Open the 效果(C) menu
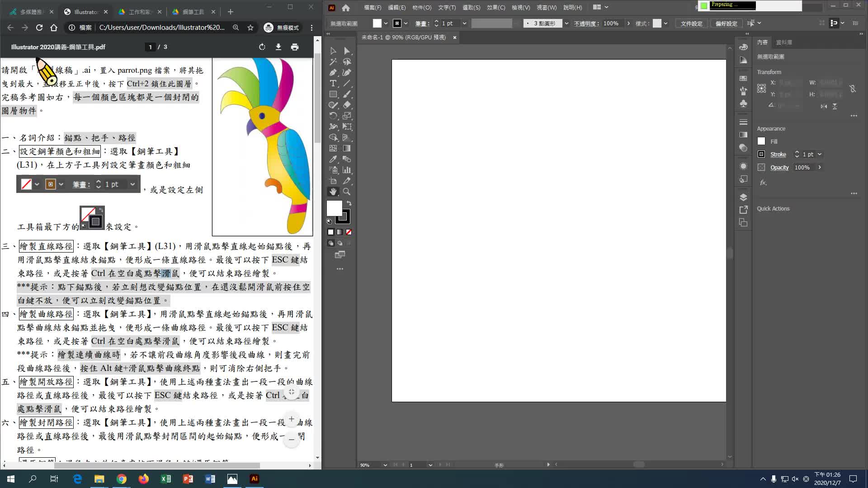This screenshot has height=488, width=868. point(496,8)
